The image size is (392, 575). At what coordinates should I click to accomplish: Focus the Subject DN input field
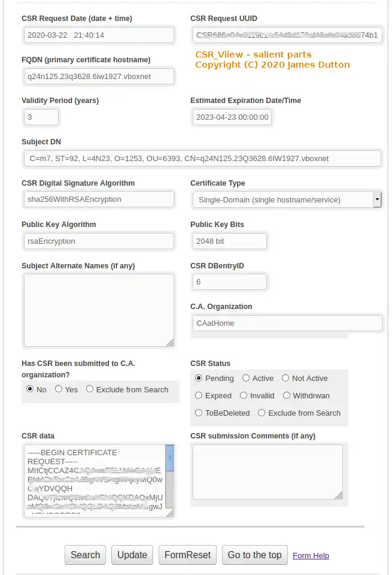click(202, 159)
